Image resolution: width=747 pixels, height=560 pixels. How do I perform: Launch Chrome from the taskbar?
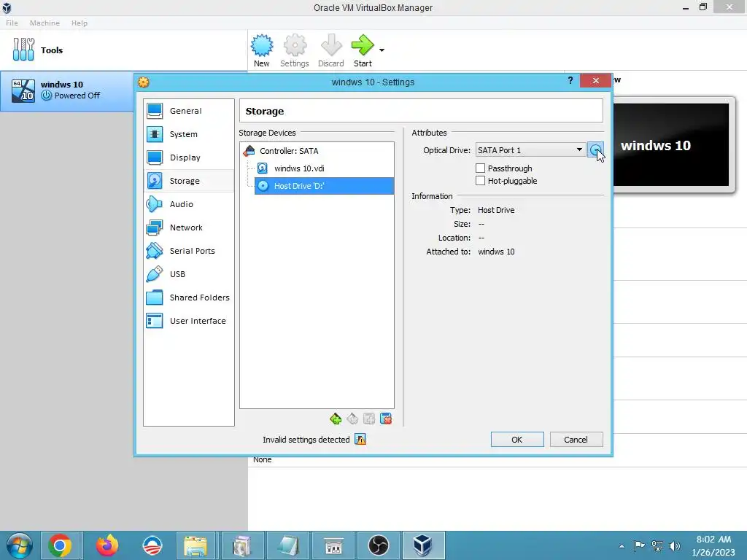[x=60, y=545]
